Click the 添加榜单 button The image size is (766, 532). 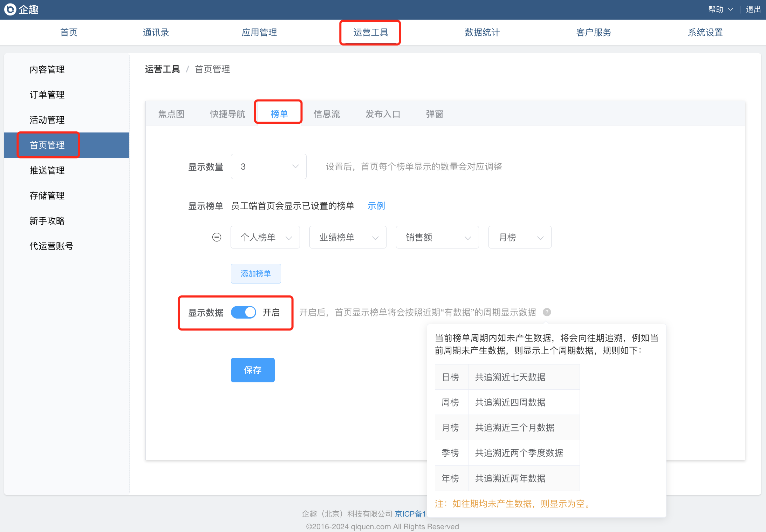256,274
